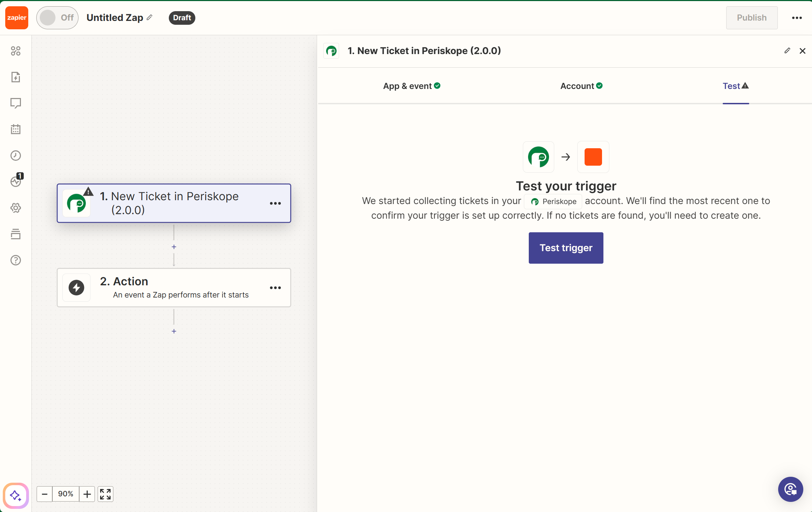812x512 pixels.
Task: Click the Publish button
Action: tap(752, 18)
